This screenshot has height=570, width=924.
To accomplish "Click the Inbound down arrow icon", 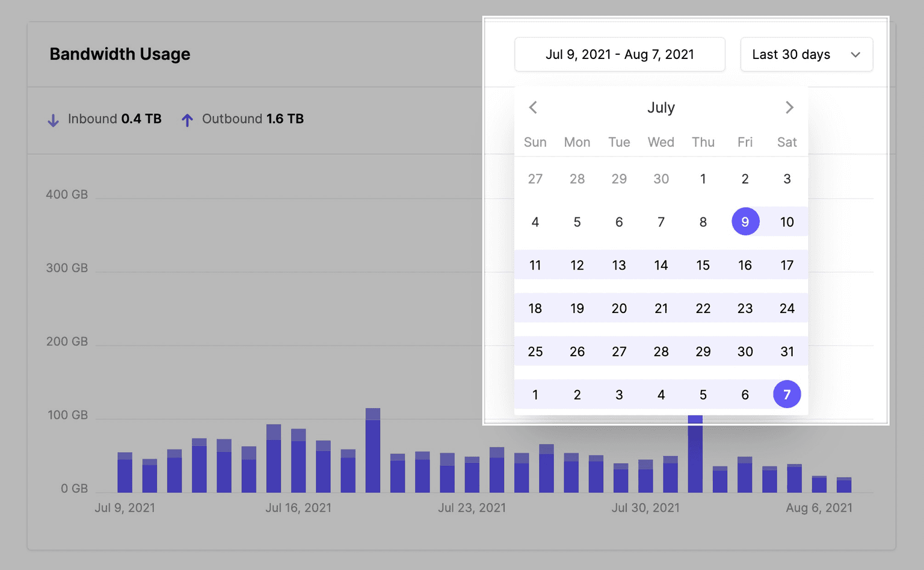I will point(54,120).
